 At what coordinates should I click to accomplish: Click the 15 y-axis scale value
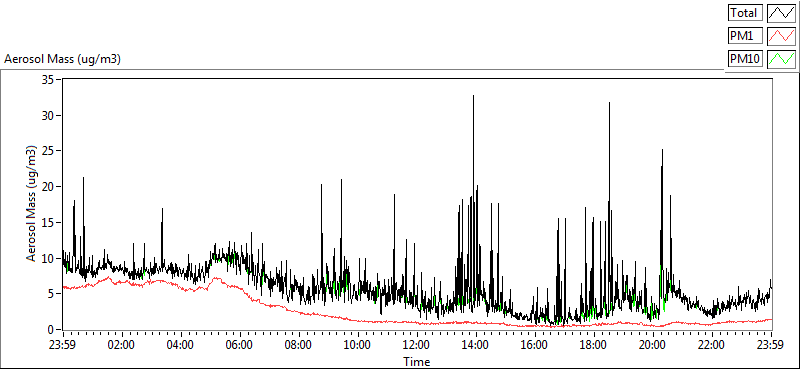[x=48, y=223]
